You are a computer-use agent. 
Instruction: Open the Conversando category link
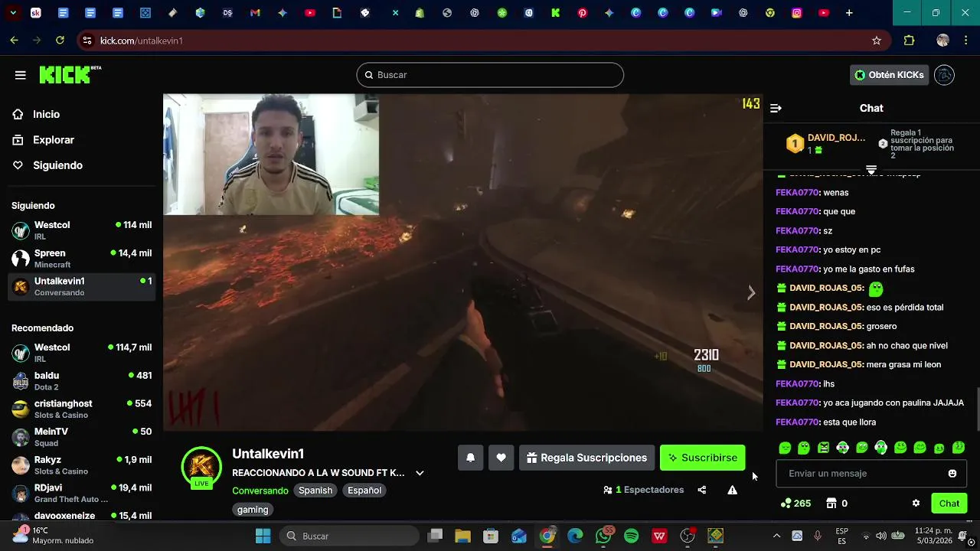260,491
